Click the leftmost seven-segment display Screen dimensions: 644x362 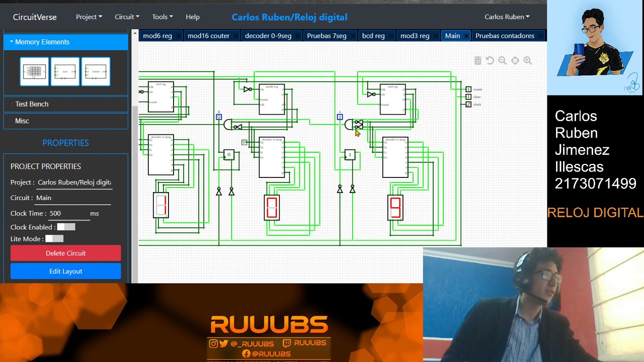click(x=161, y=205)
